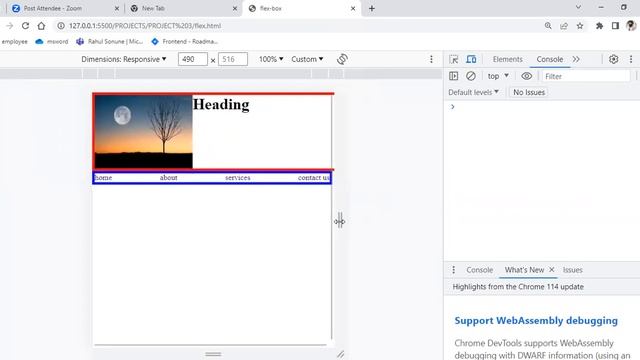Click the about link in the page nav
The height and width of the screenshot is (360, 640).
coord(169,178)
